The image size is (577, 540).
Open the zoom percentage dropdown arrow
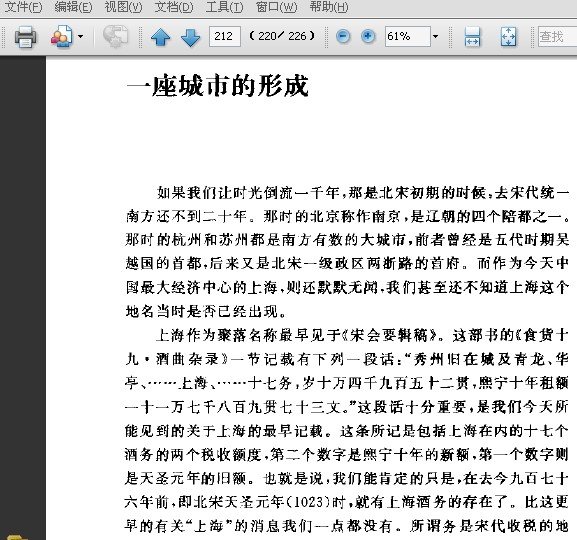pos(435,36)
